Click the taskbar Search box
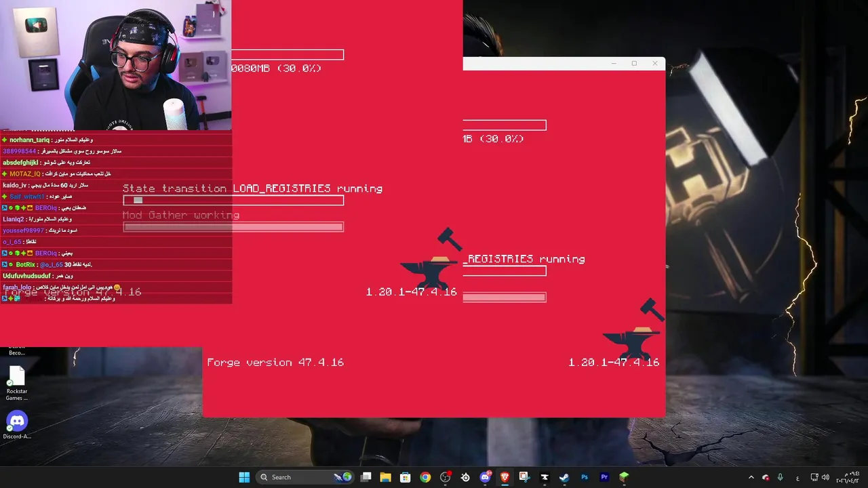Screen dimensions: 868x488 tap(305, 477)
